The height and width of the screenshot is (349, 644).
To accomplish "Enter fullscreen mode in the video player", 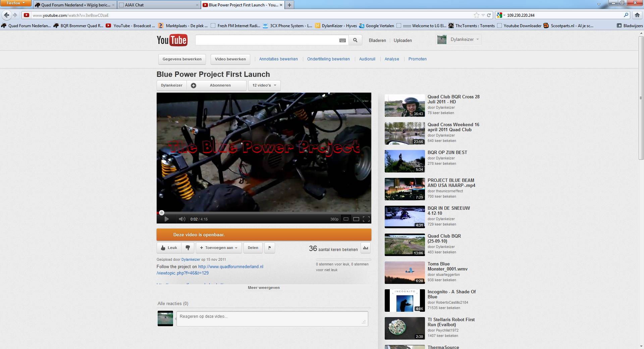I will (x=366, y=219).
